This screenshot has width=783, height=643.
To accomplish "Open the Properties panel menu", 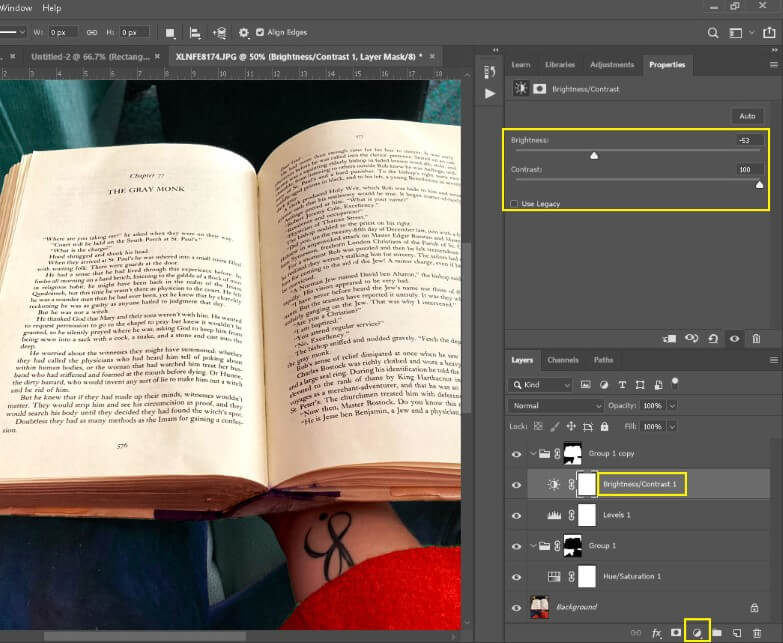I will [x=774, y=65].
